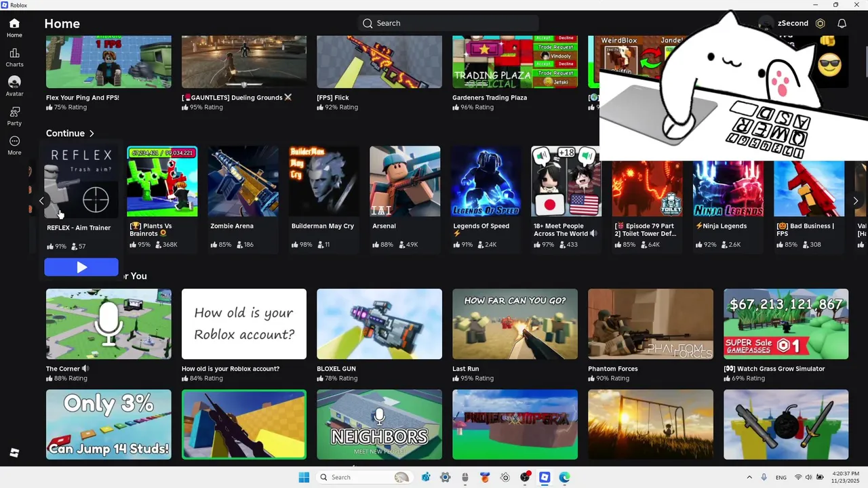
Task: Click the Last Run title link
Action: tap(466, 369)
